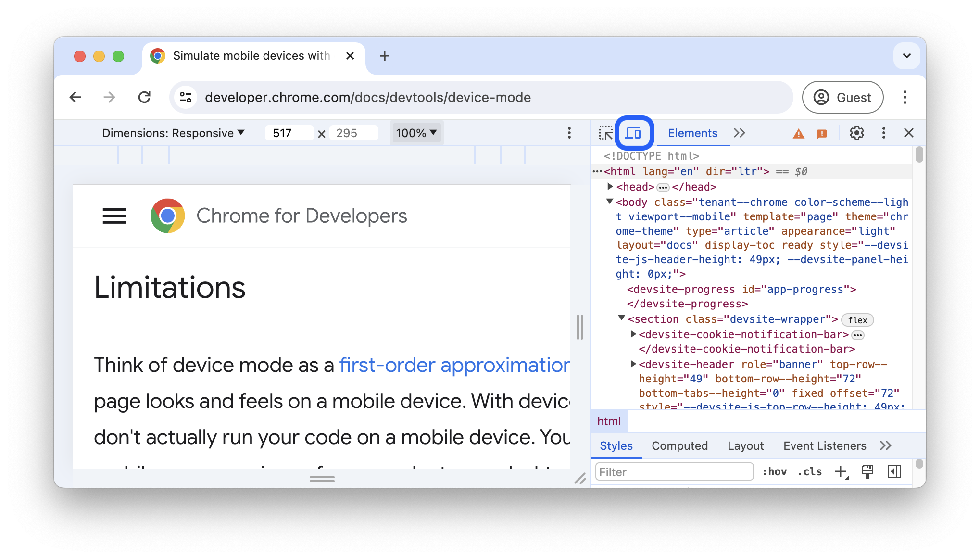This screenshot has width=980, height=559.
Task: Click the warning triangle icon
Action: pos(798,133)
